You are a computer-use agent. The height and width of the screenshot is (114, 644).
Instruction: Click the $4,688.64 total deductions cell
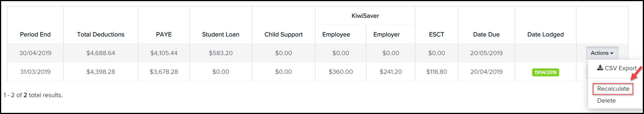coord(101,53)
